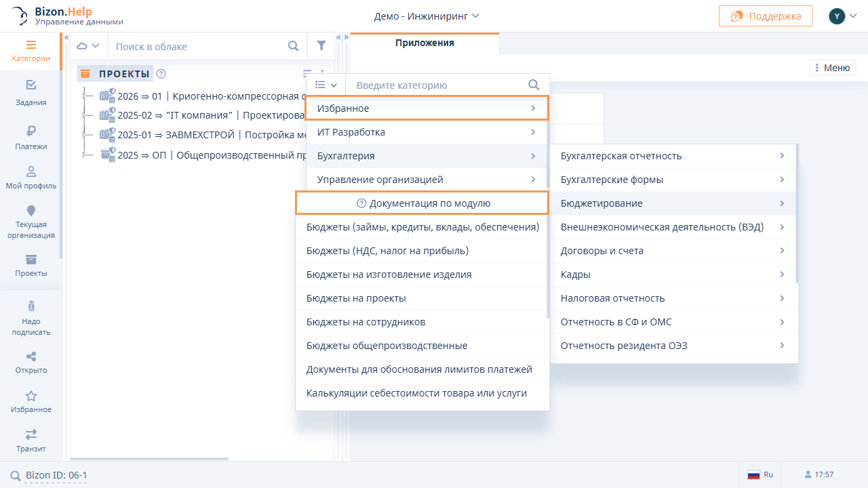Select Бюджеты на проекты menu entry
Viewport: 868px width, 488px height.
pos(356,298)
